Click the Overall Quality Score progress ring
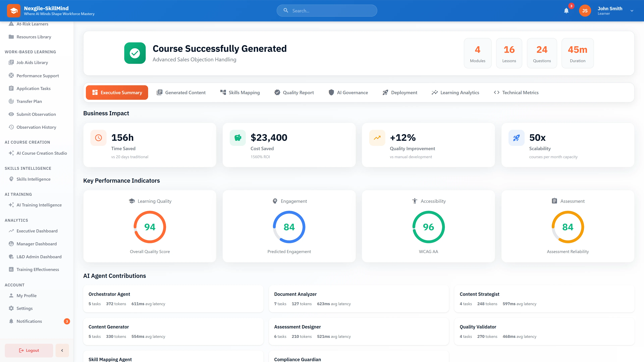 (149, 227)
